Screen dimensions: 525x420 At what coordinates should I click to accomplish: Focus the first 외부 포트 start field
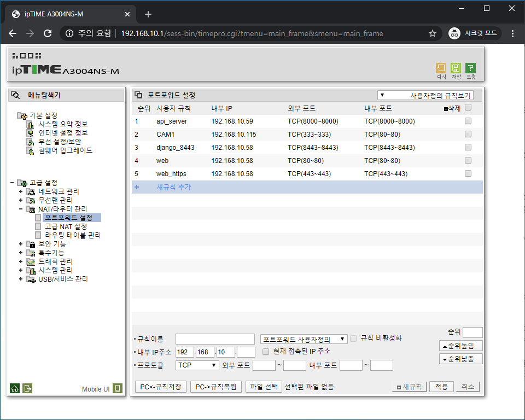click(264, 365)
